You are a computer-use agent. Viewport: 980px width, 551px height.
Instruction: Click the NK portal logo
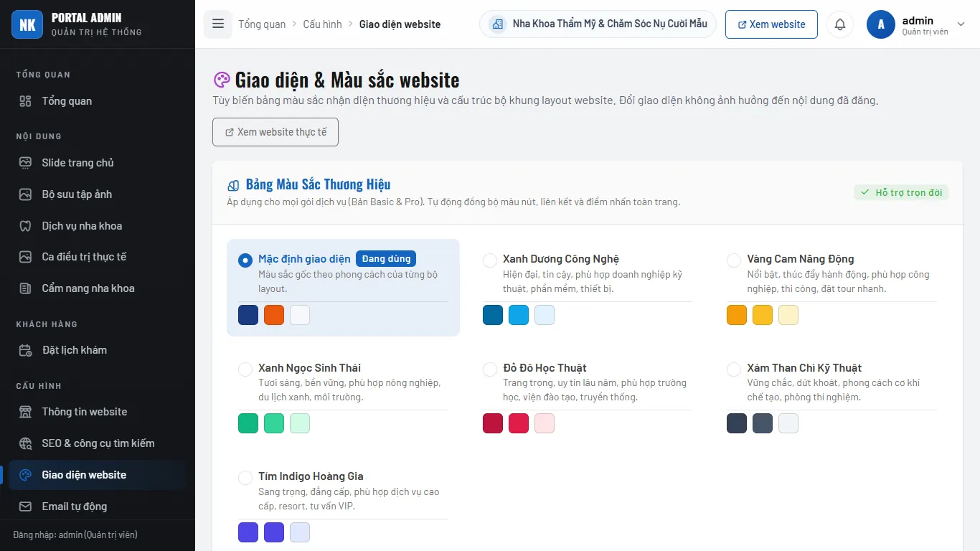tap(27, 25)
